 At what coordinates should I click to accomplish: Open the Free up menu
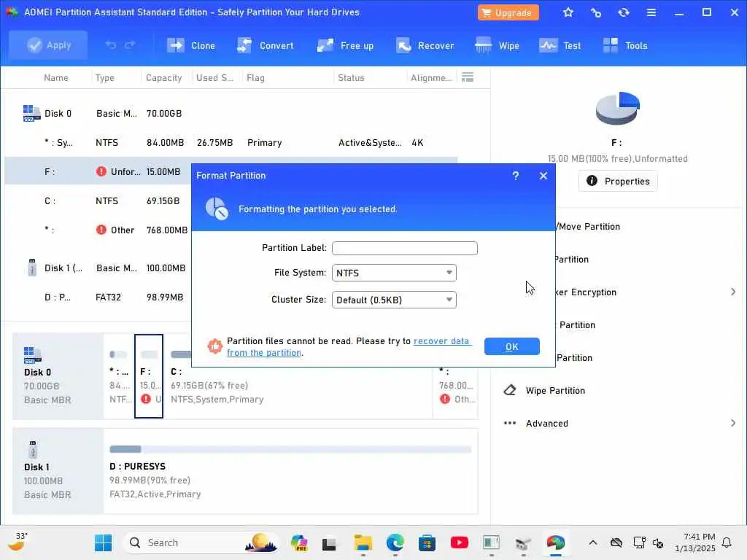click(x=345, y=46)
